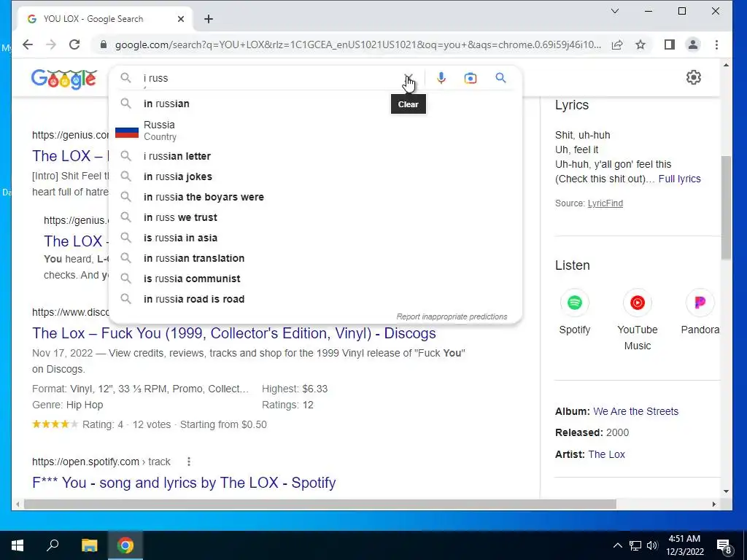Click the Chrome address bar URL
The width and height of the screenshot is (747, 560).
click(x=357, y=44)
